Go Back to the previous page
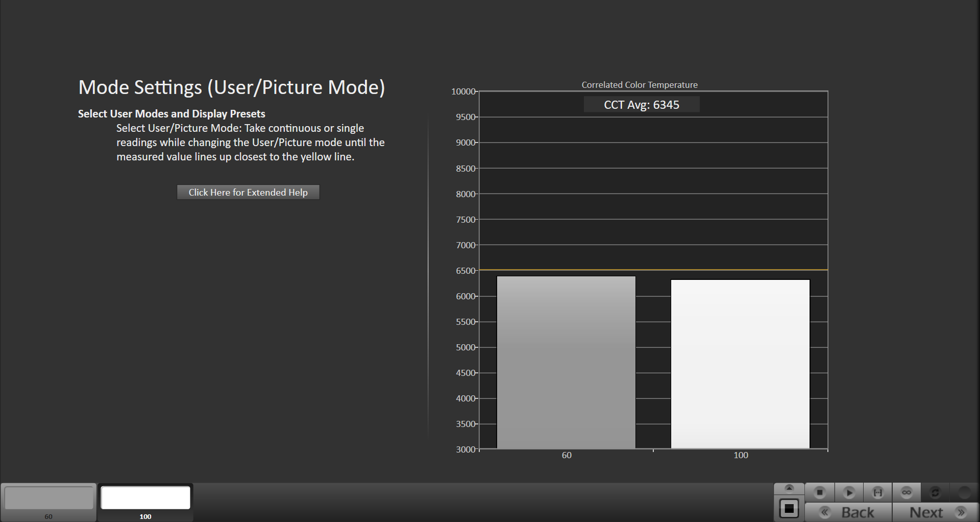 point(849,512)
